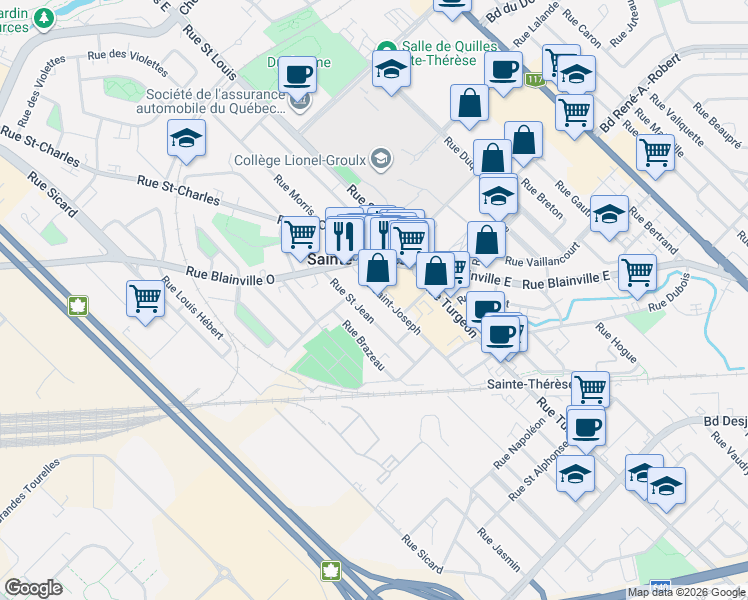Click the Rue Vaillancourt street label

click(x=542, y=255)
